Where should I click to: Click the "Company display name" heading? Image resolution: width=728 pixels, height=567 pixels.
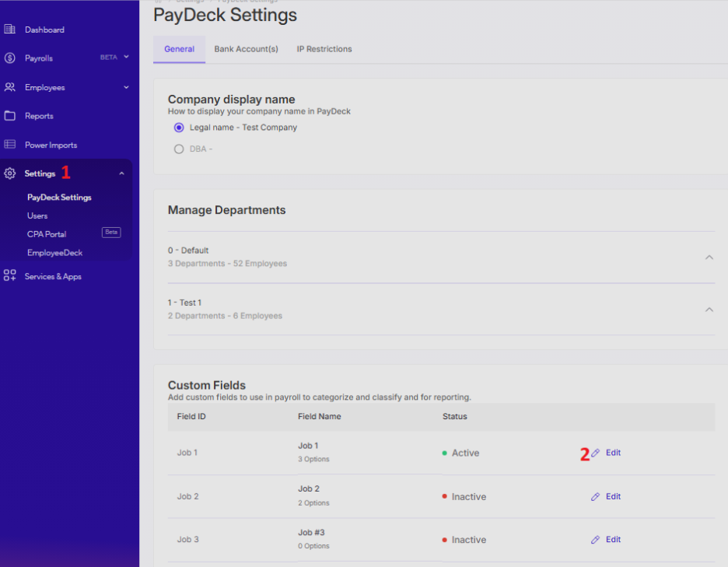tap(231, 100)
